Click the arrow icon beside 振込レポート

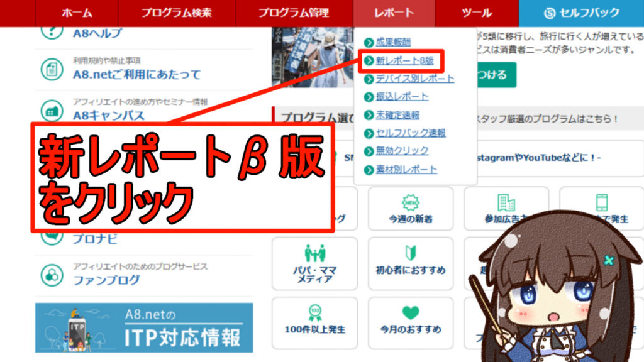pyautogui.click(x=369, y=97)
